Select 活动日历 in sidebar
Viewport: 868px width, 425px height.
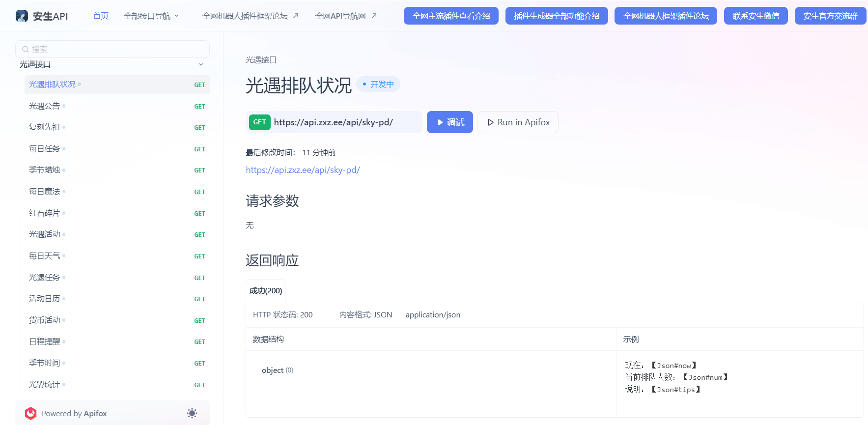coord(117,299)
